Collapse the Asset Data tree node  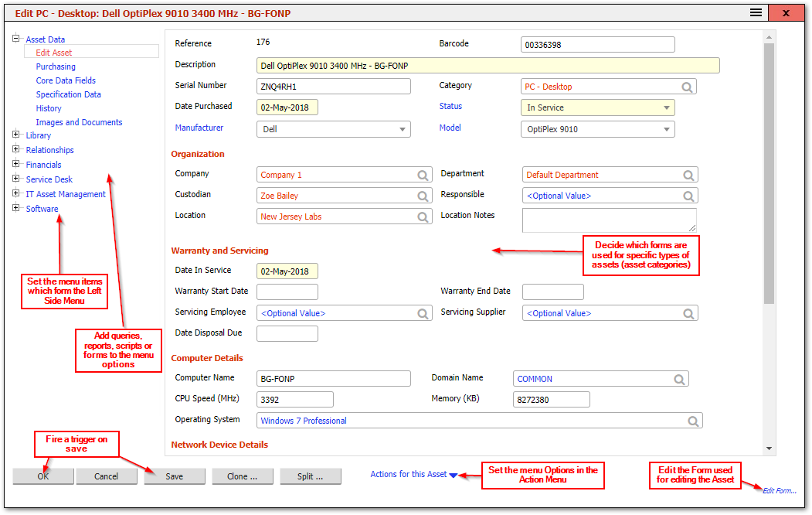coord(16,38)
